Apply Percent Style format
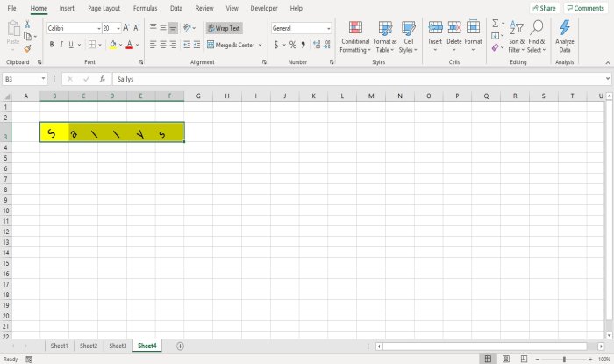Viewport: 614px width, 364px height. pyautogui.click(x=292, y=45)
